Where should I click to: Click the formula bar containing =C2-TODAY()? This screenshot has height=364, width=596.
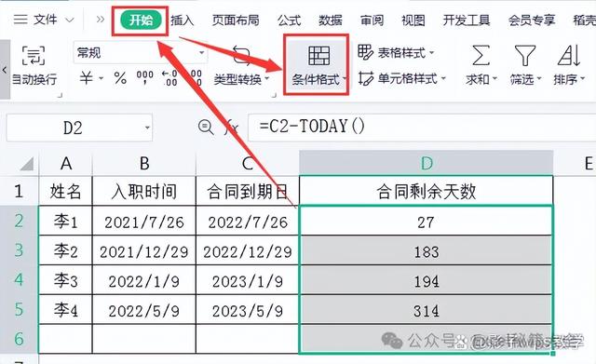click(x=422, y=128)
